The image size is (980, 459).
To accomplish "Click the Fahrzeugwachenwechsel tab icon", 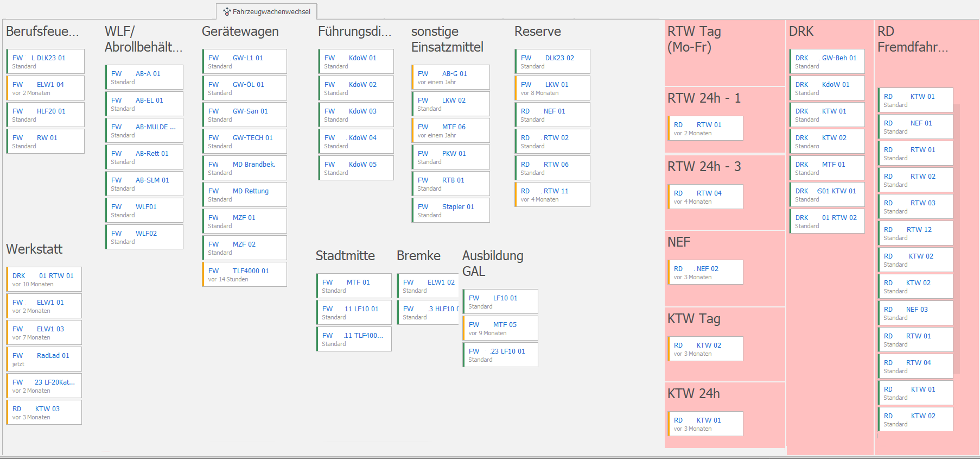I will 227,11.
